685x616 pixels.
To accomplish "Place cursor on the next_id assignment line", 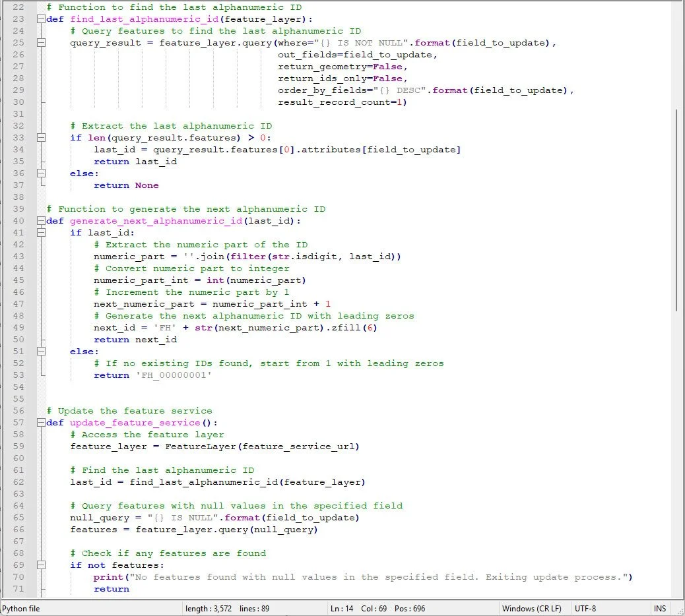I will click(198, 327).
